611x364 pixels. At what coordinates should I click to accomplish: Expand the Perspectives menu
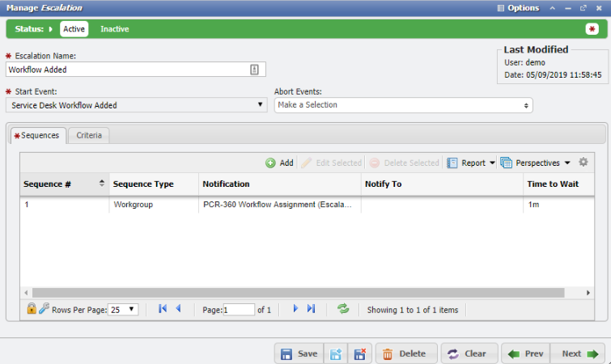(x=535, y=163)
